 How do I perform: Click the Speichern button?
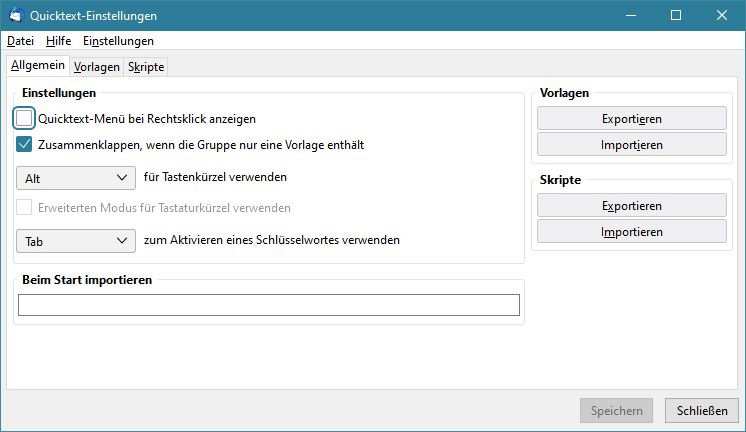click(x=616, y=411)
